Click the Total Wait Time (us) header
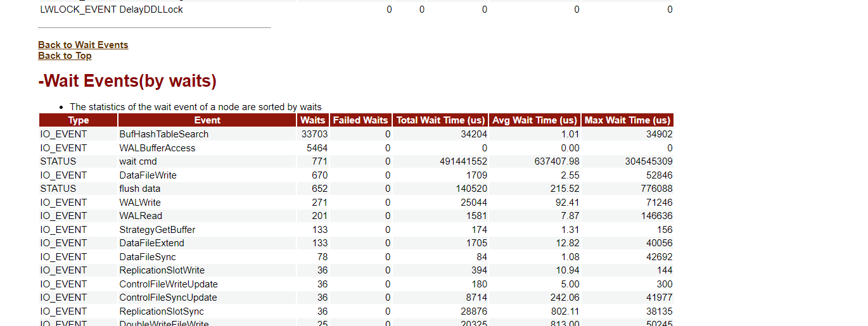This screenshot has height=326, width=868. 440,120
